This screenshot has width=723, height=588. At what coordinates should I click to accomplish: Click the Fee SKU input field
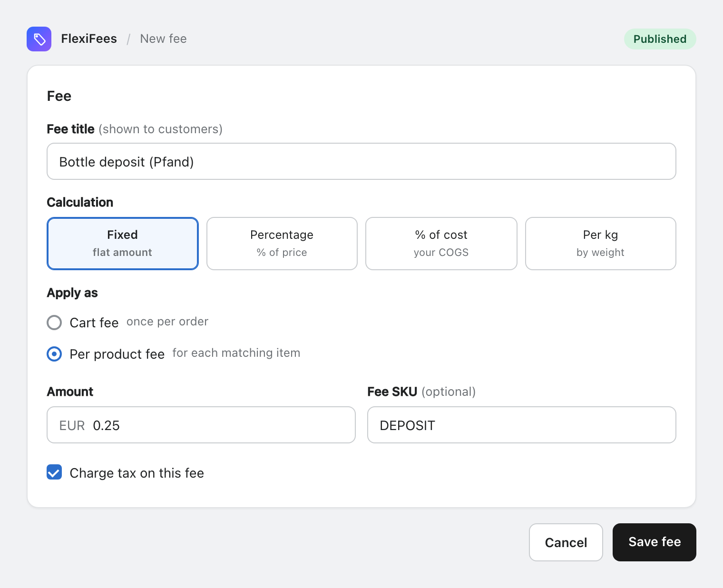[522, 425]
